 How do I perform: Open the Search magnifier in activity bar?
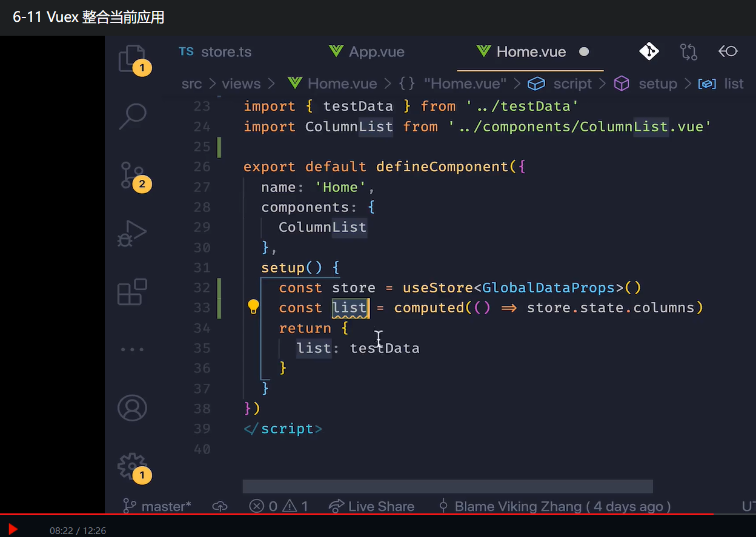point(132,116)
